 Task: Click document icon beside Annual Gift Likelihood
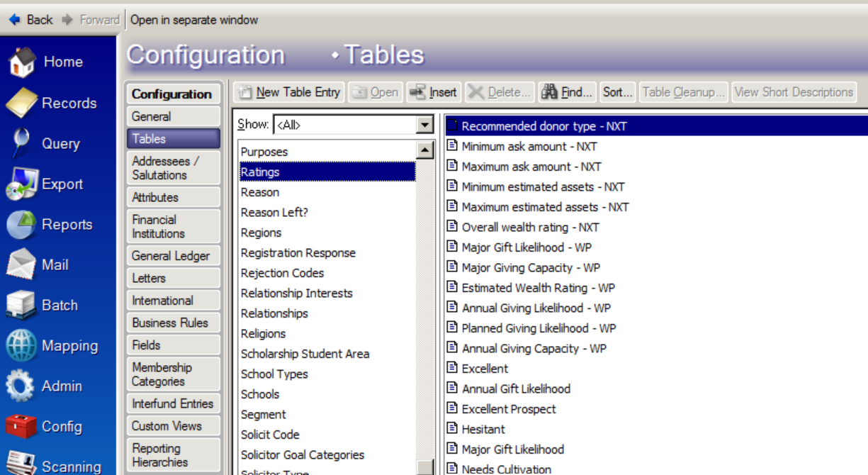click(x=452, y=389)
